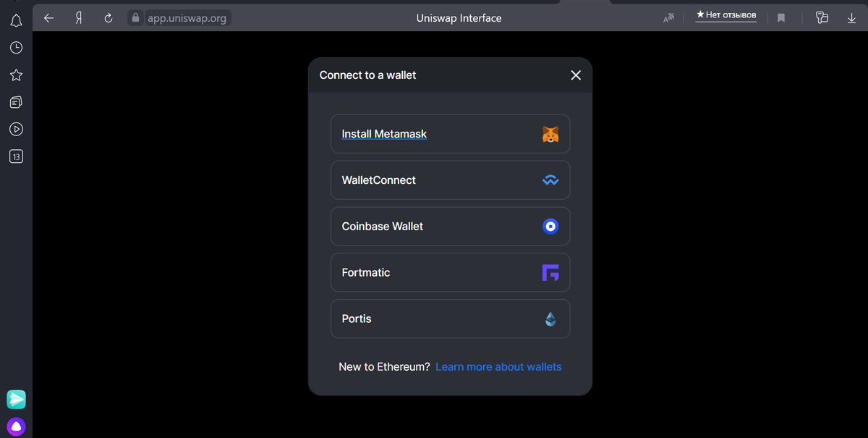868x438 pixels.
Task: Select the 'Install Metamask' option
Action: point(384,134)
